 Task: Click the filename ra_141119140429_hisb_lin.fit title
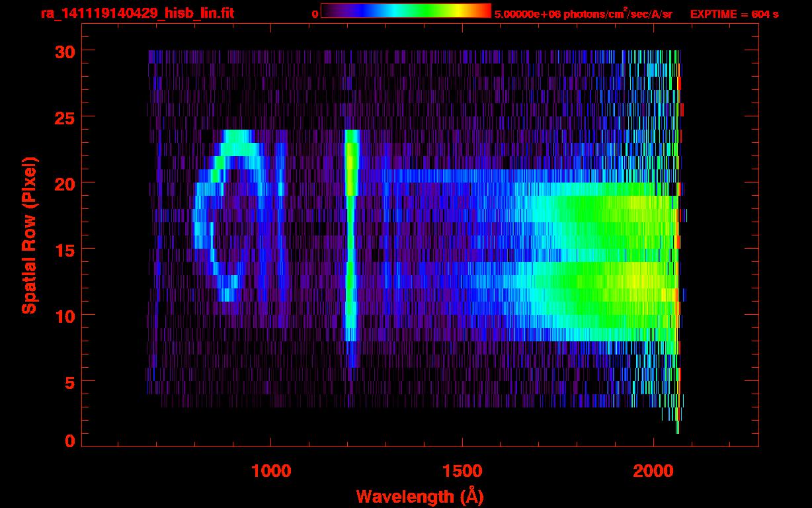tap(137, 13)
